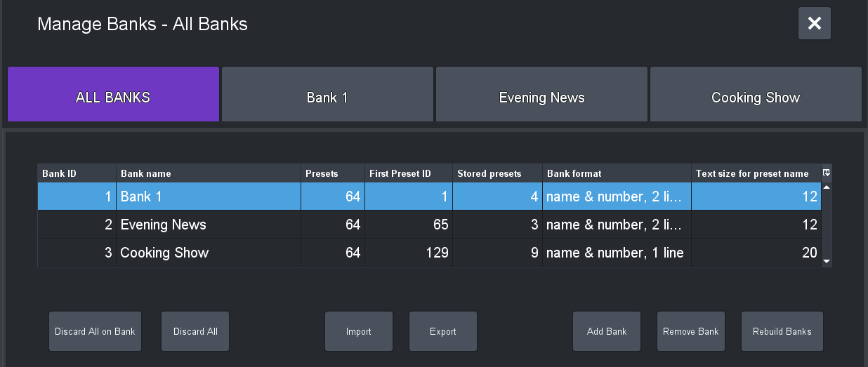
Task: Click Bank ID cell 3
Action: (x=77, y=253)
